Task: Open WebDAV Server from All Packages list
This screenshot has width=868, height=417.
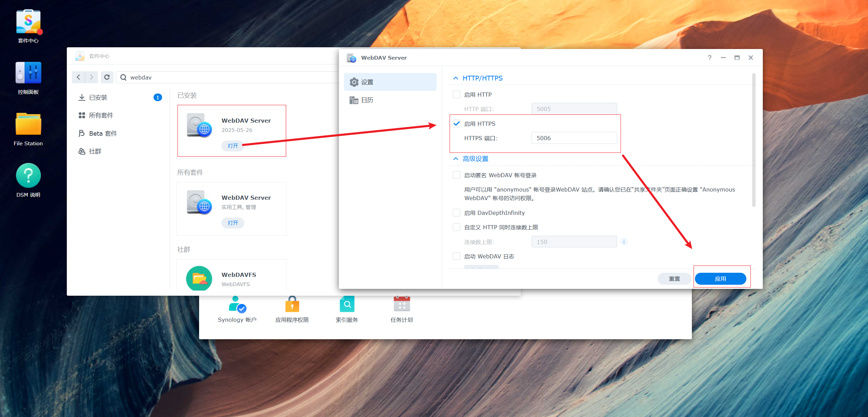Action: point(233,223)
